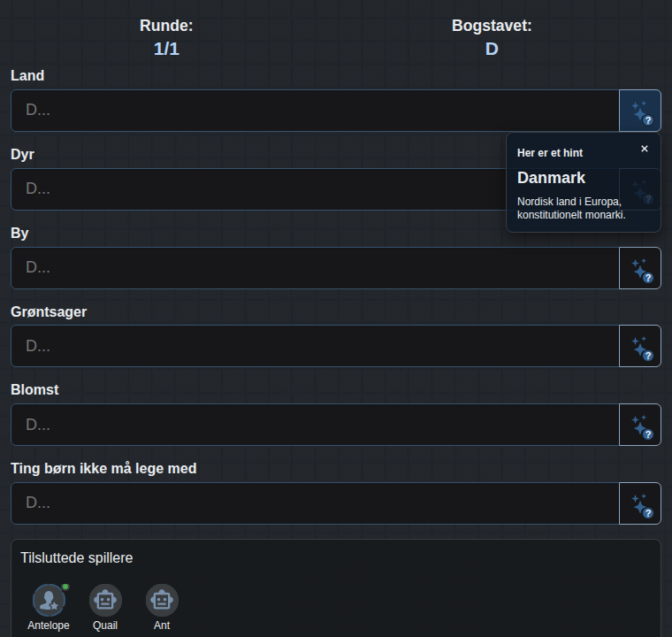Click the Blomst answer box

pos(315,425)
